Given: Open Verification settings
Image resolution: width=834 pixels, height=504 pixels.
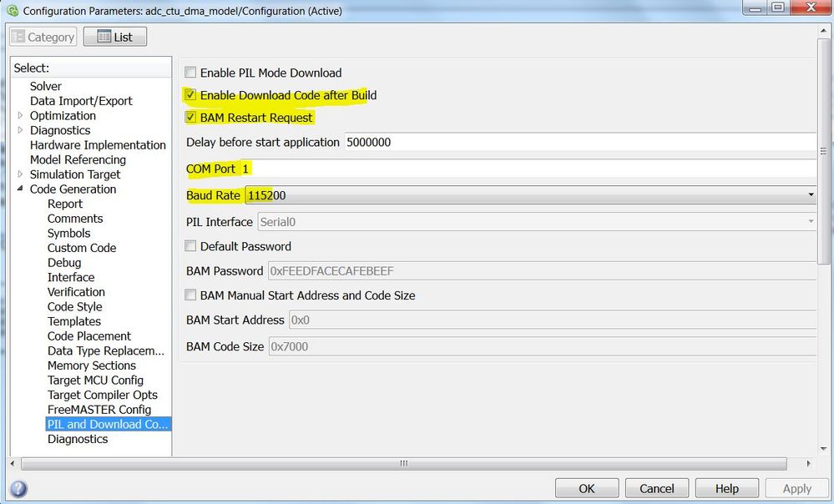Looking at the screenshot, I should click(x=76, y=292).
